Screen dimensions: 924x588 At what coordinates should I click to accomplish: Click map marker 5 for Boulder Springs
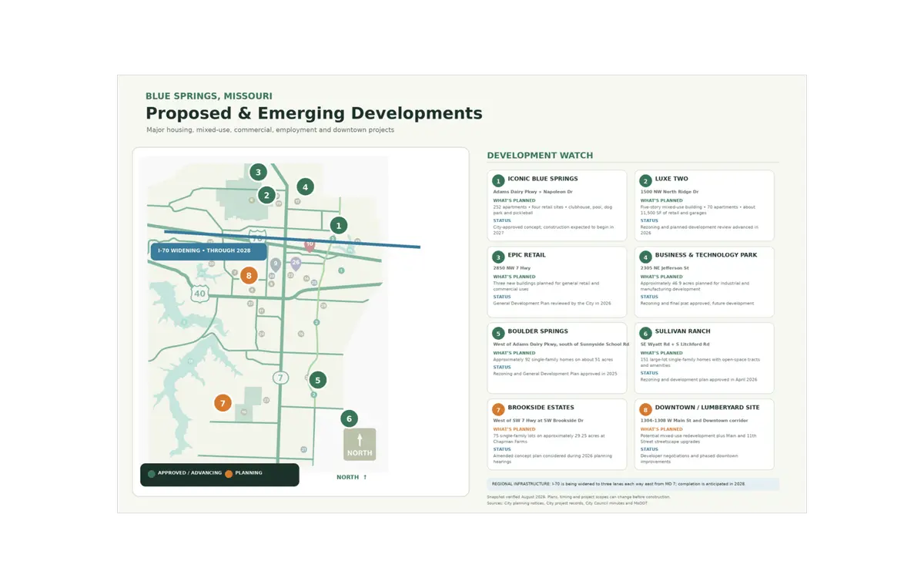(317, 380)
